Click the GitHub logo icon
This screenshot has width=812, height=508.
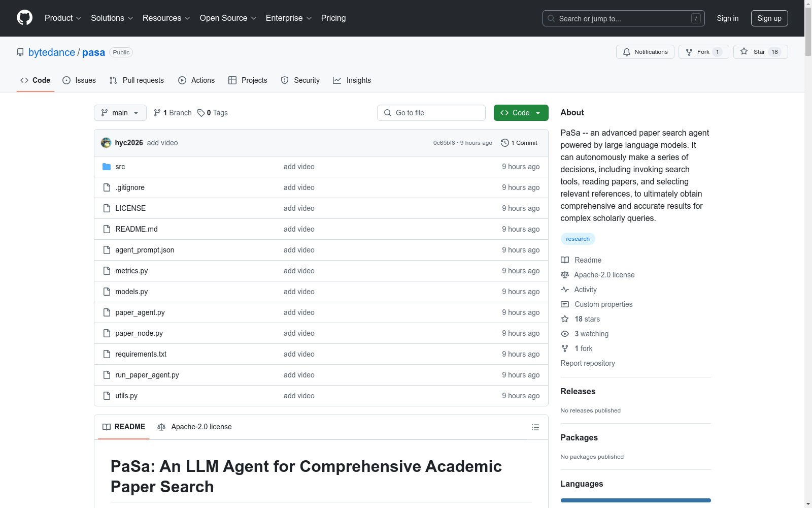[24, 18]
